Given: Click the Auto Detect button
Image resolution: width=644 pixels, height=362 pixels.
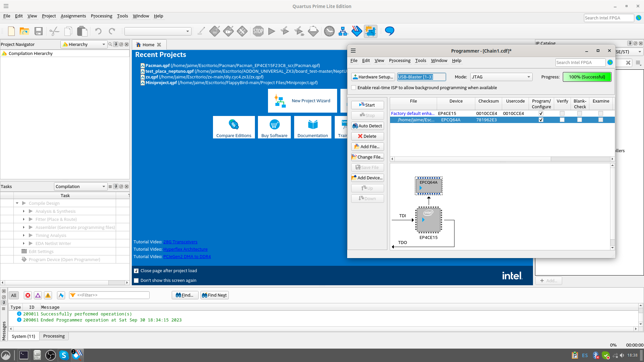Looking at the screenshot, I should tap(367, 126).
